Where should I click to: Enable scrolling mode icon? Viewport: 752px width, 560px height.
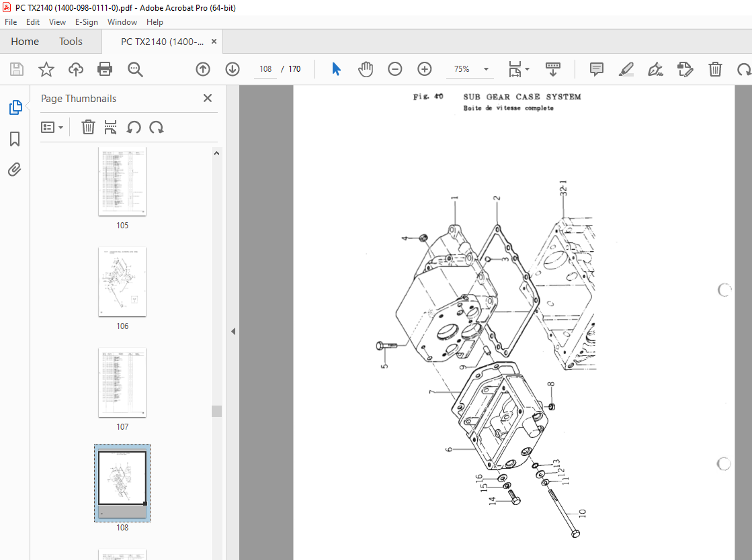tap(553, 69)
